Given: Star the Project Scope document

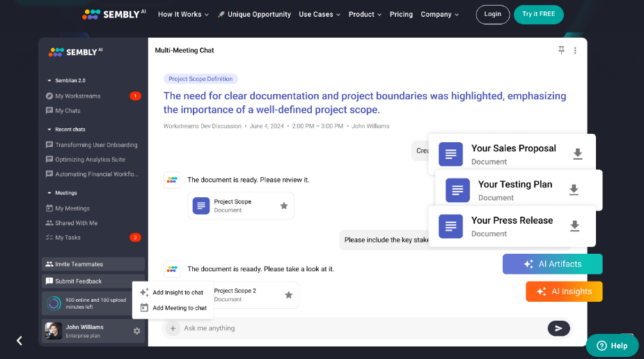Looking at the screenshot, I should click(x=284, y=206).
